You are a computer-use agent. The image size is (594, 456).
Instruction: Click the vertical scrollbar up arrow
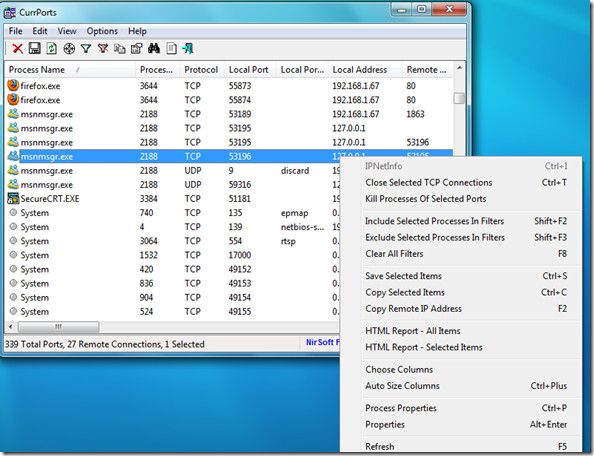460,68
